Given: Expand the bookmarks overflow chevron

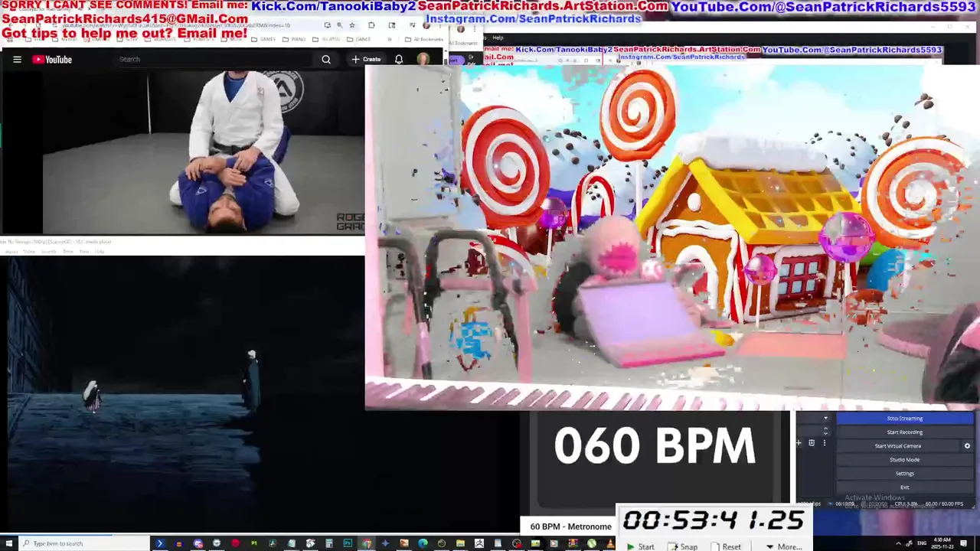Looking at the screenshot, I should click(x=390, y=39).
